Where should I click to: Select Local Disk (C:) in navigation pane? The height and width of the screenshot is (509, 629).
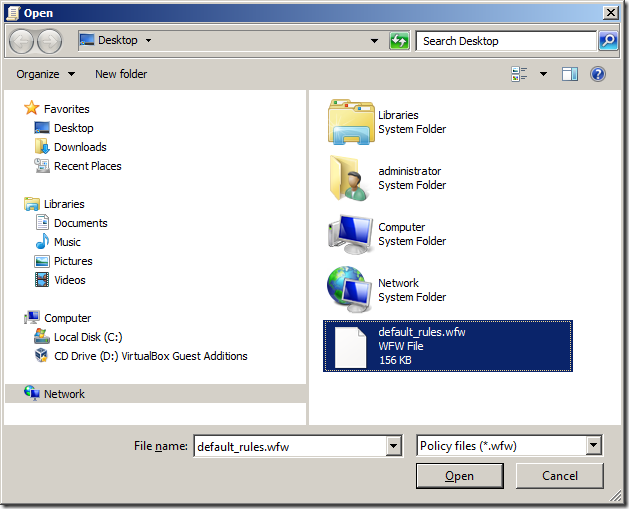pos(88,337)
